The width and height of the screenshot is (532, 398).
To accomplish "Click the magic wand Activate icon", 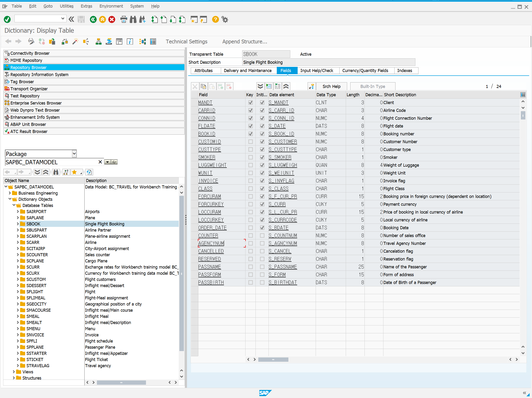I will click(x=75, y=42).
